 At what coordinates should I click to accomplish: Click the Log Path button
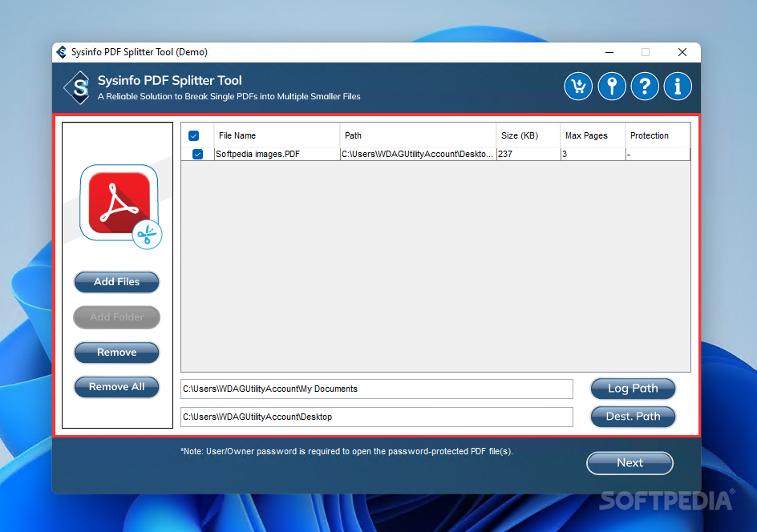pyautogui.click(x=633, y=389)
